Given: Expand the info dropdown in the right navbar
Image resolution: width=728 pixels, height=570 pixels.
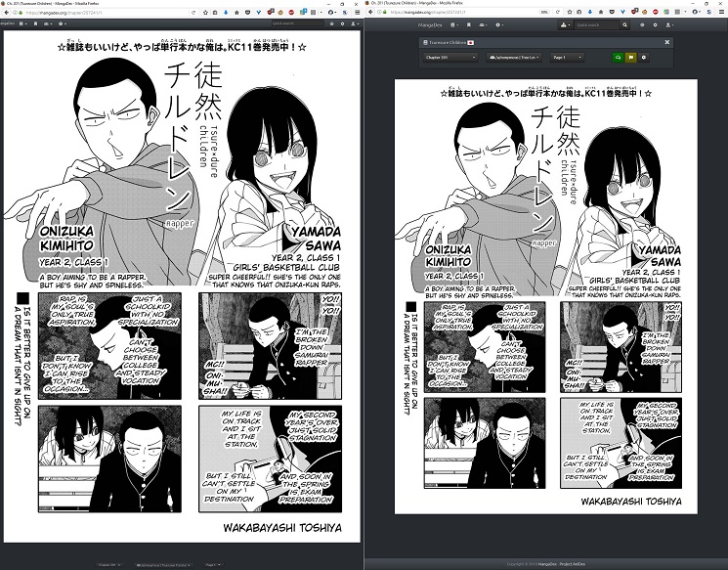Looking at the screenshot, I should coord(499,24).
